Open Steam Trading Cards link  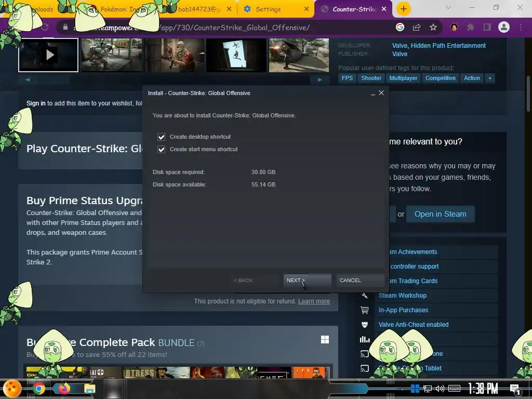pyautogui.click(x=414, y=281)
